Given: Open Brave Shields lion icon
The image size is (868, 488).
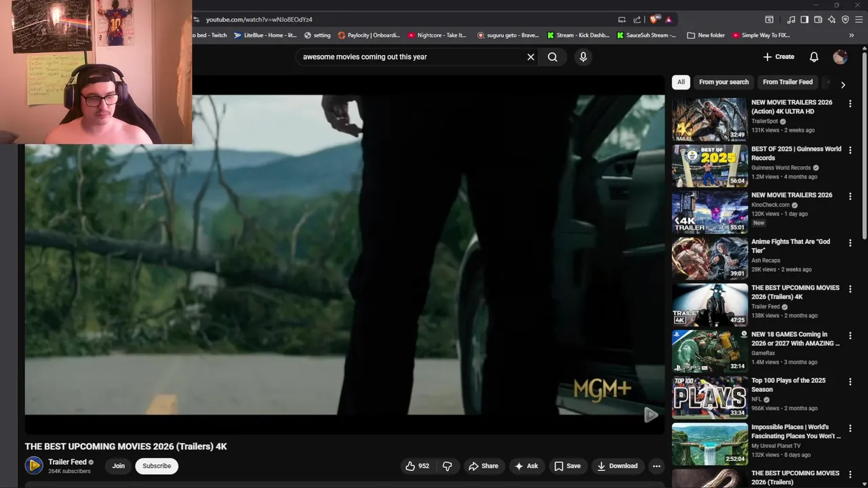Looking at the screenshot, I should (x=654, y=20).
